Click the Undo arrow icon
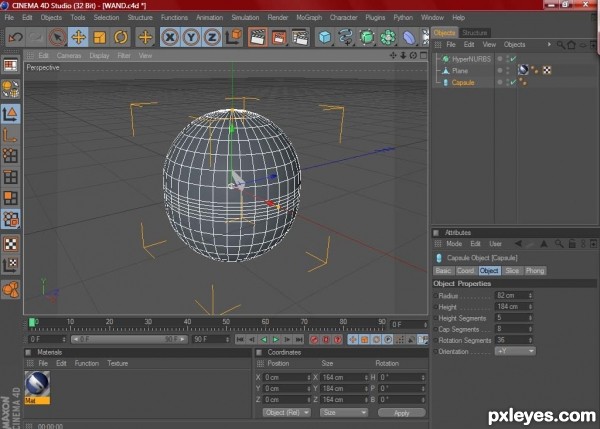 pyautogui.click(x=15, y=38)
